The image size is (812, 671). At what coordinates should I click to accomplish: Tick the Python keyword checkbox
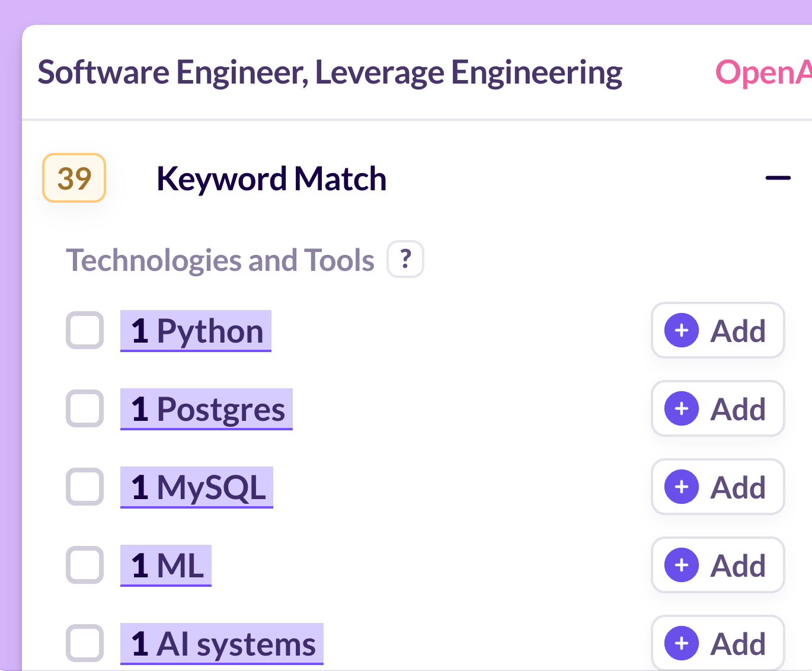click(x=85, y=330)
